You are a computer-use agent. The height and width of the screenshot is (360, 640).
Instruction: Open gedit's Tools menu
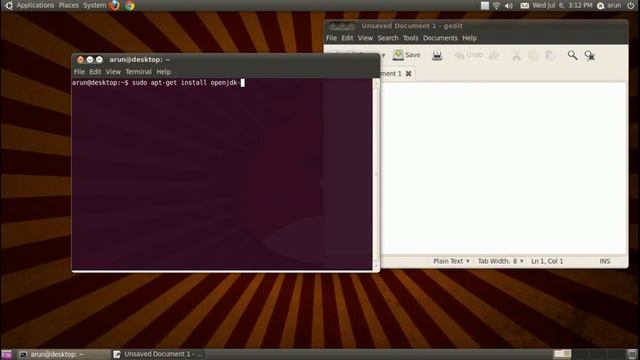click(x=411, y=38)
